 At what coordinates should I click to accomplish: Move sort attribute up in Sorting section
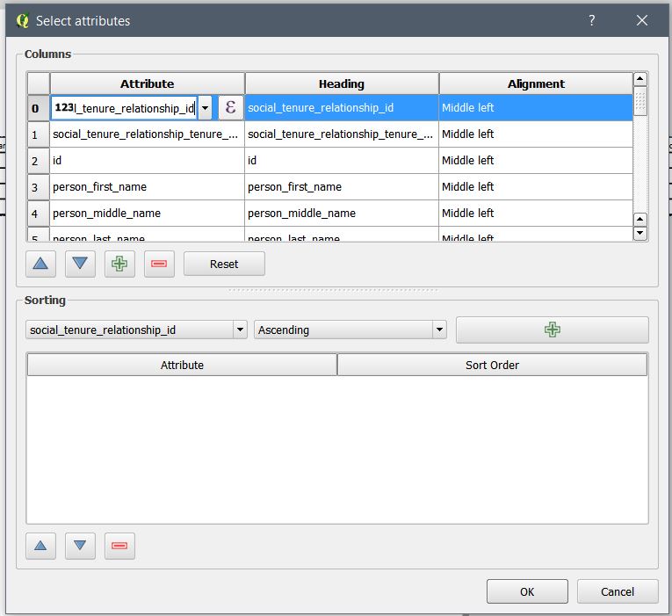(40, 546)
